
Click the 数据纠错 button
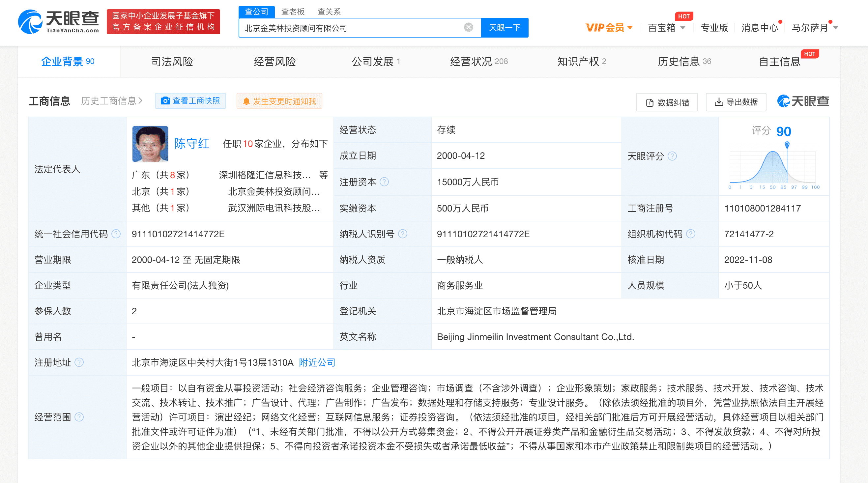tap(667, 102)
